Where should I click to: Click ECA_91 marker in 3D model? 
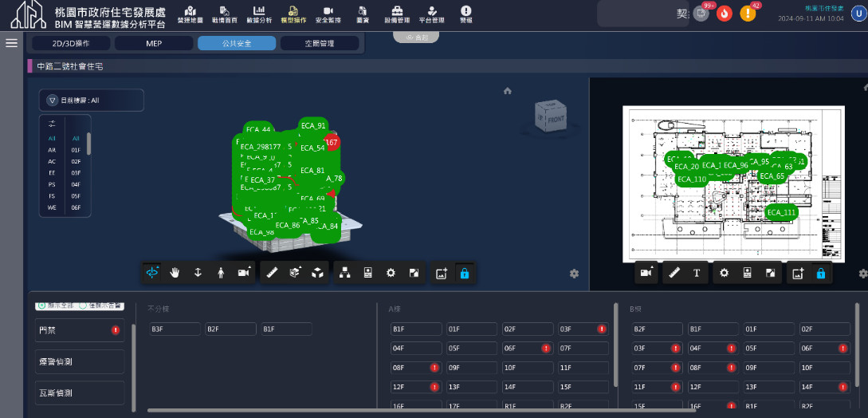point(313,126)
